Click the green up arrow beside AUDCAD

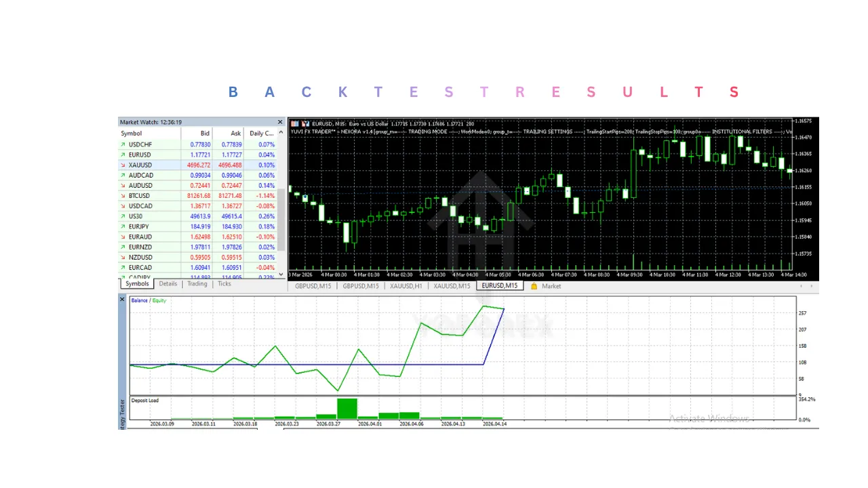click(x=123, y=175)
